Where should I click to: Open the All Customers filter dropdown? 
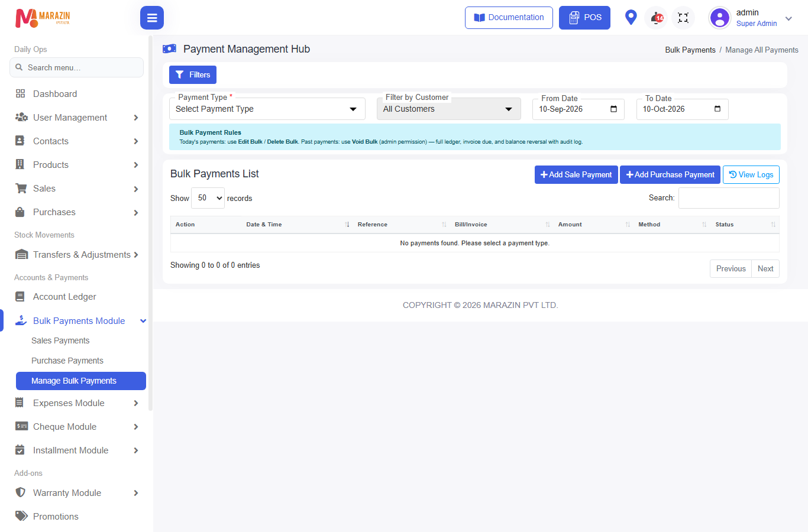[x=449, y=109]
